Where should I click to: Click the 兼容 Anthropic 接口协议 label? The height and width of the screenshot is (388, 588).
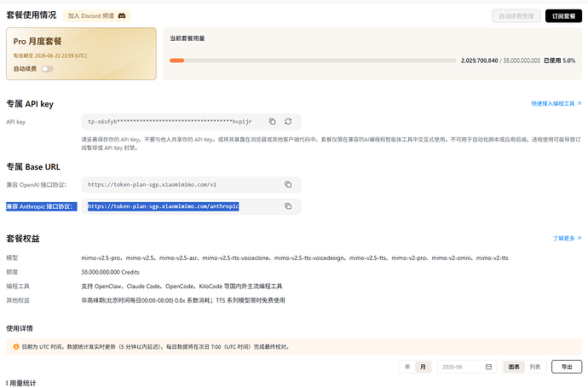[x=39, y=206]
